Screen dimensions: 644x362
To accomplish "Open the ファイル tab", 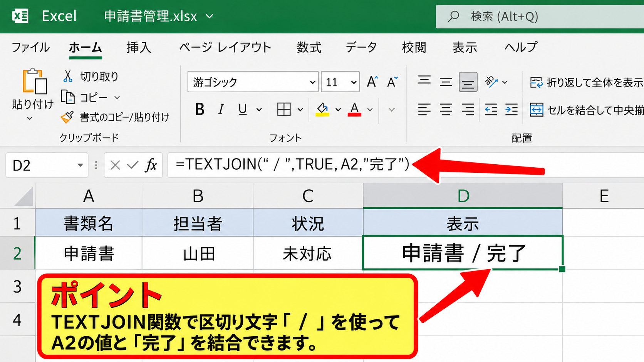I will (x=30, y=47).
